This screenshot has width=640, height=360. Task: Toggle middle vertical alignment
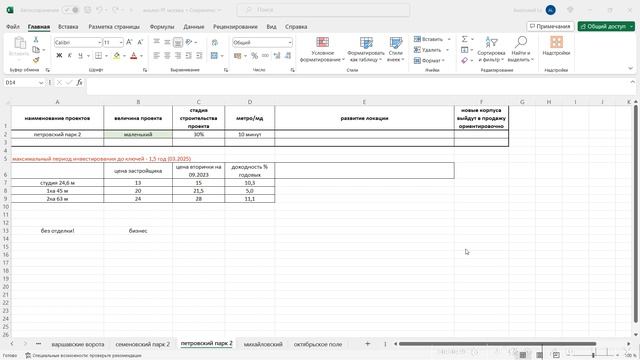point(167,42)
